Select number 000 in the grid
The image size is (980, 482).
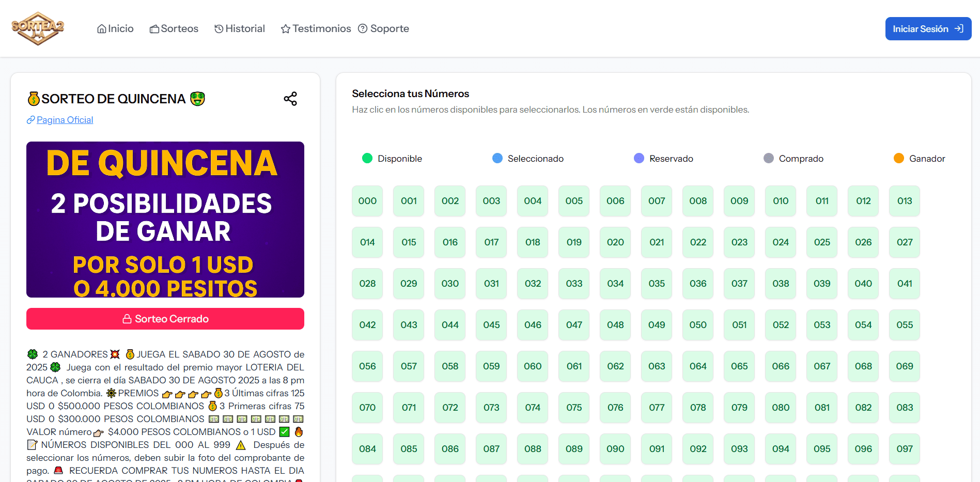367,201
